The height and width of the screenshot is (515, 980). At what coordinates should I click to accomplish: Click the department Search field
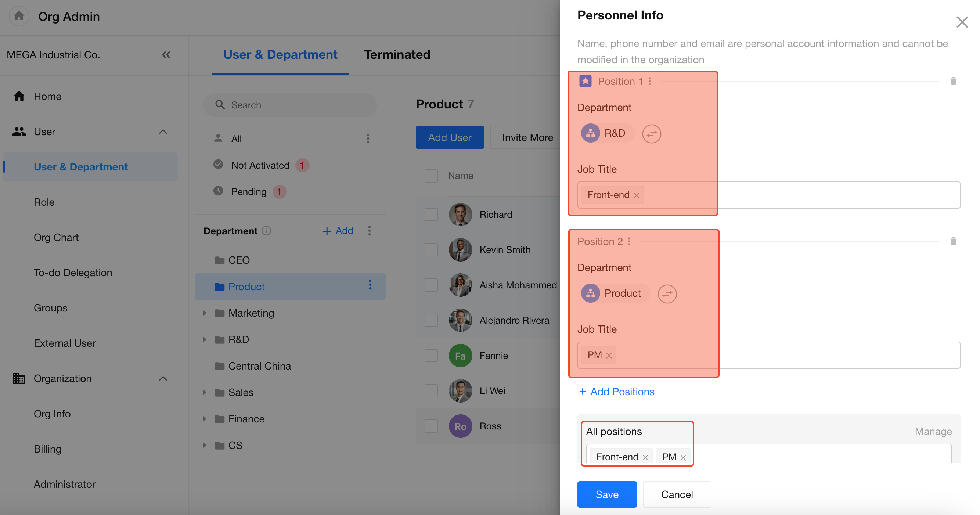point(290,105)
